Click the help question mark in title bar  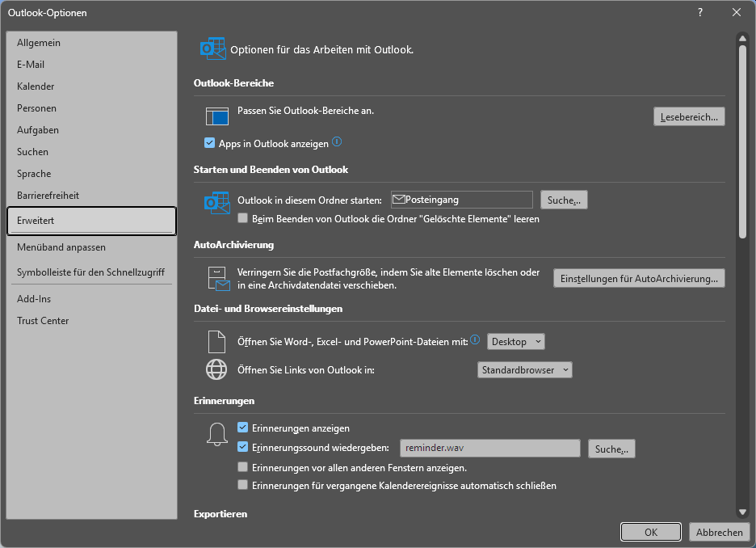(x=700, y=13)
